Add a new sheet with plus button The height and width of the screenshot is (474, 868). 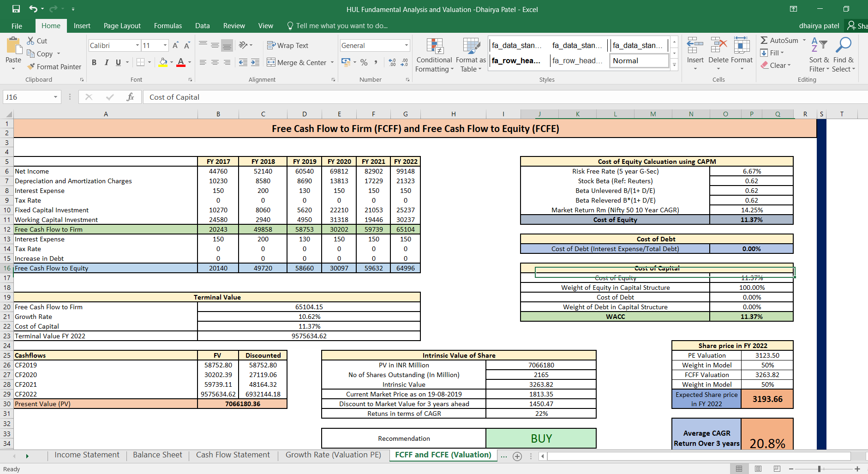(517, 456)
